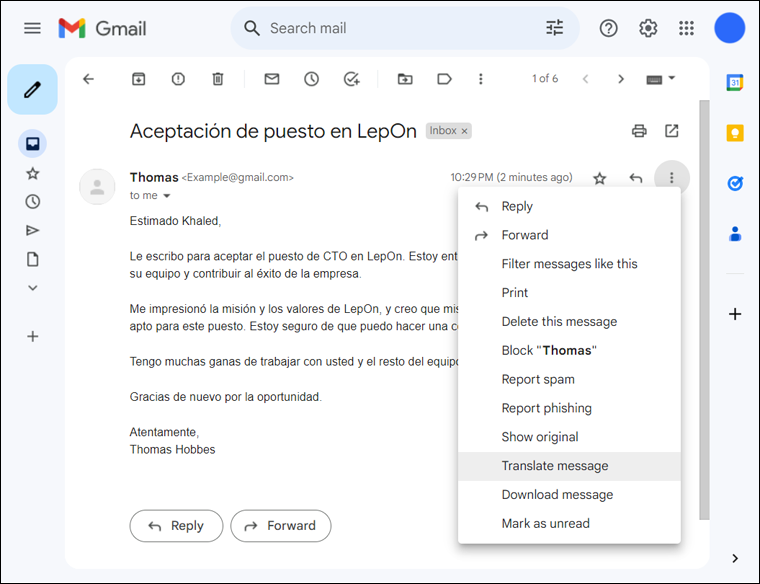Snooze email clock icon in toolbar
Image resolution: width=760 pixels, height=584 pixels.
click(x=311, y=79)
